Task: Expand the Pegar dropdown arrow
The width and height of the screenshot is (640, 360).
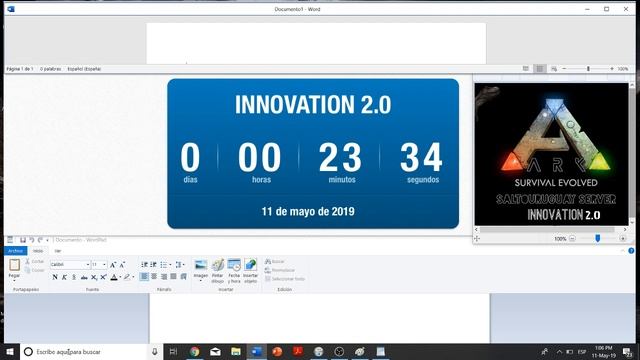Action: (x=14, y=281)
